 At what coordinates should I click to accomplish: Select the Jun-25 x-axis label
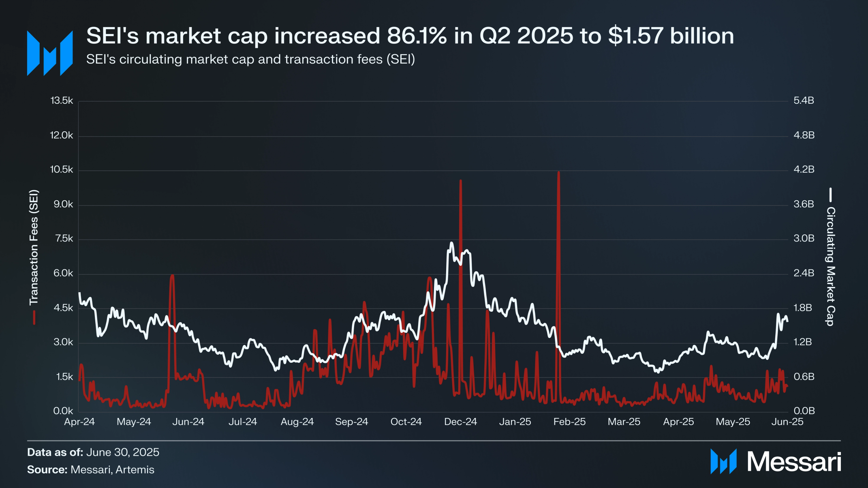coord(787,422)
